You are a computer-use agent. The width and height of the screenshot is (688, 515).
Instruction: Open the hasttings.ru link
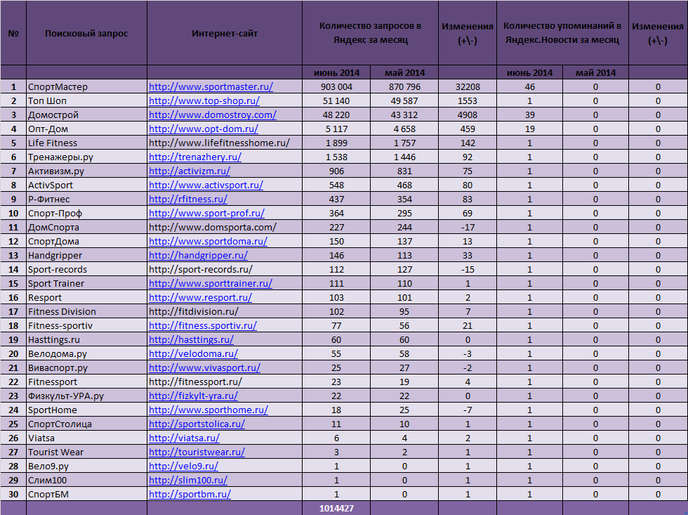[191, 340]
